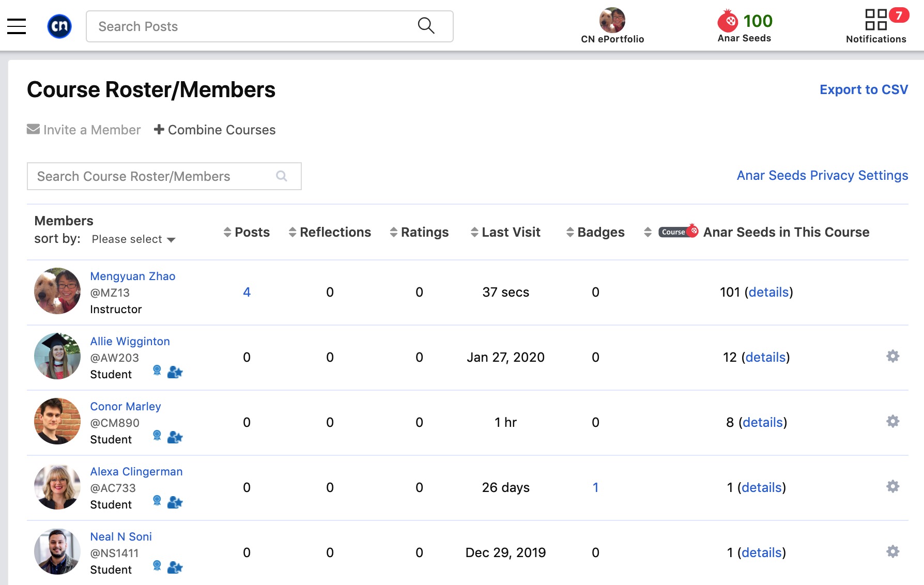924x585 pixels.
Task: Open the Notifications grid icon
Action: click(876, 20)
